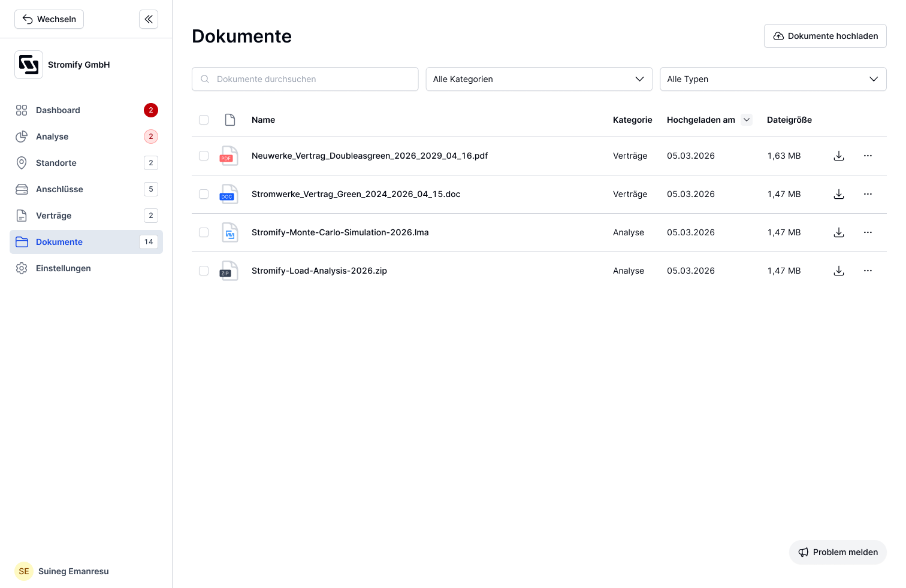Select all documents with header checkbox

point(204,120)
